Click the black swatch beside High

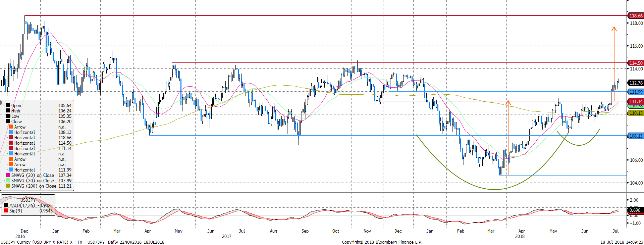8,111
